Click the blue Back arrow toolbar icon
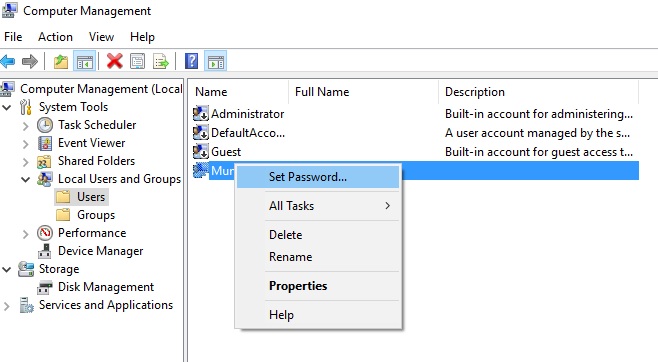The height and width of the screenshot is (362, 658). (x=8, y=62)
